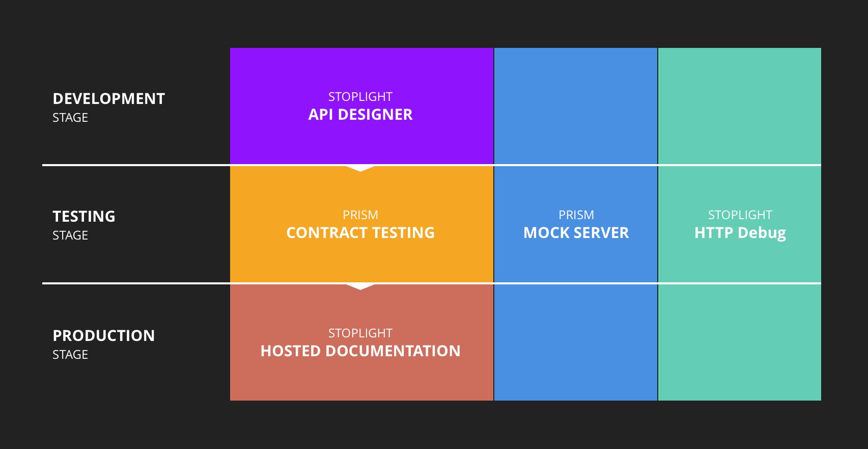Click the PRODUCTION stage heading

coord(104,336)
